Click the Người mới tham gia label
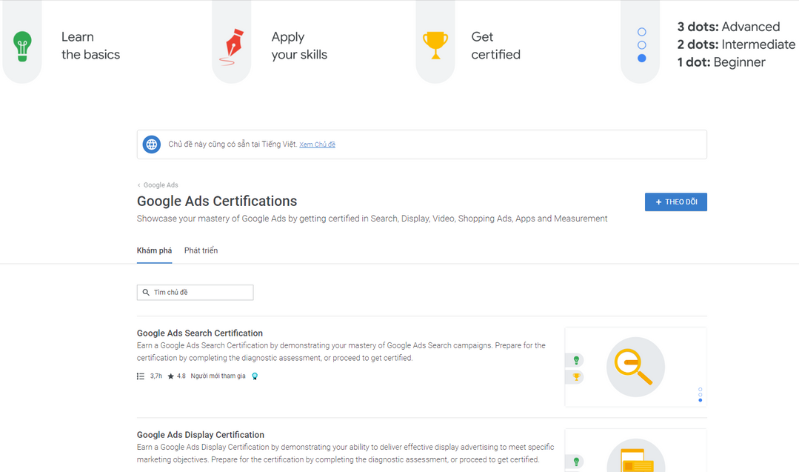800x472 pixels. pyautogui.click(x=218, y=376)
